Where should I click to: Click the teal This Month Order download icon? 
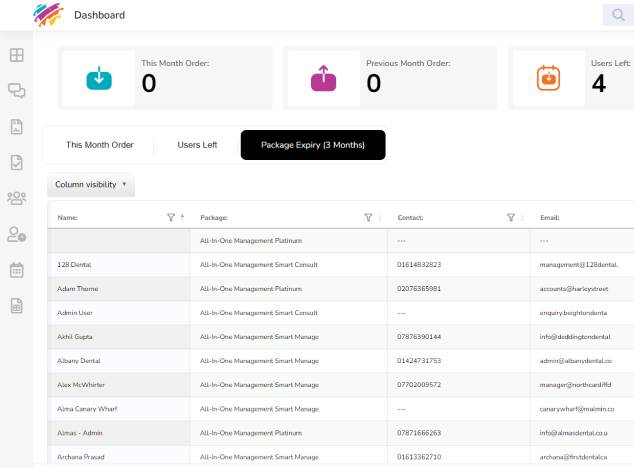pos(99,78)
